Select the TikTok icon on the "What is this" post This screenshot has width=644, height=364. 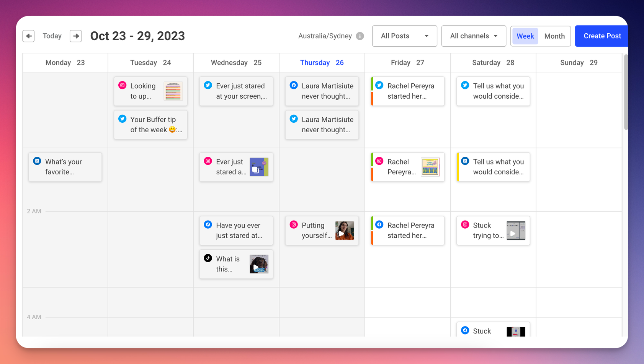coord(208,258)
